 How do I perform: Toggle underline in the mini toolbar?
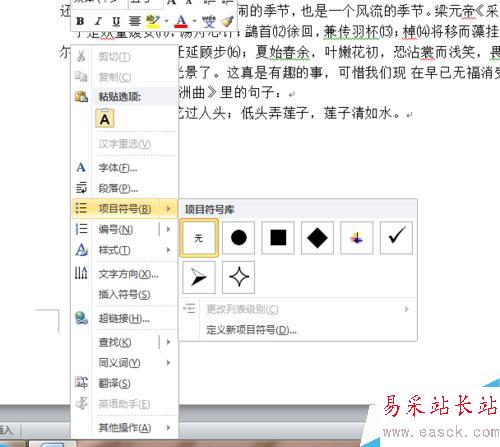click(116, 21)
